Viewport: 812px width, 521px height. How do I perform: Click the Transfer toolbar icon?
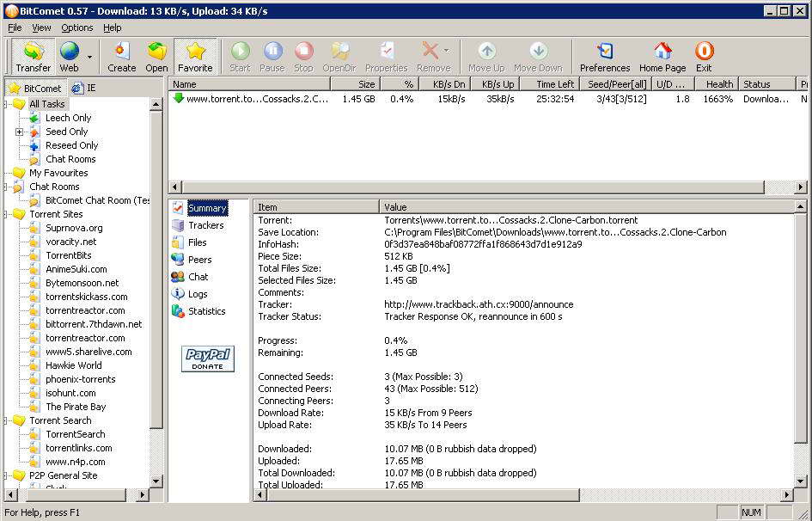(34, 57)
